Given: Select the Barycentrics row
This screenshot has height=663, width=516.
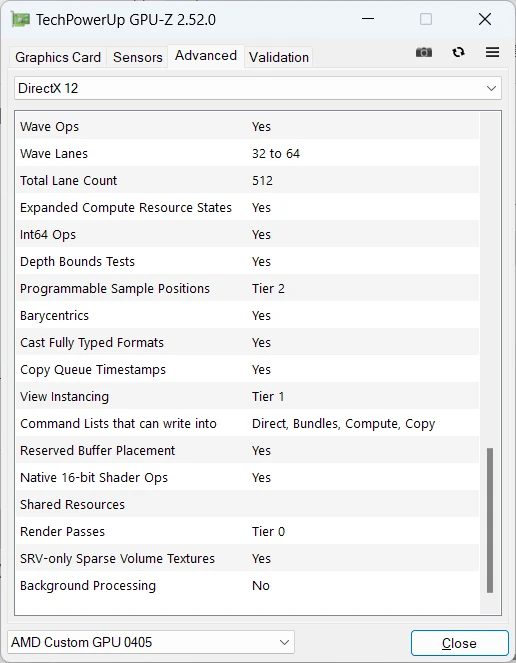Looking at the screenshot, I should pos(247,315).
